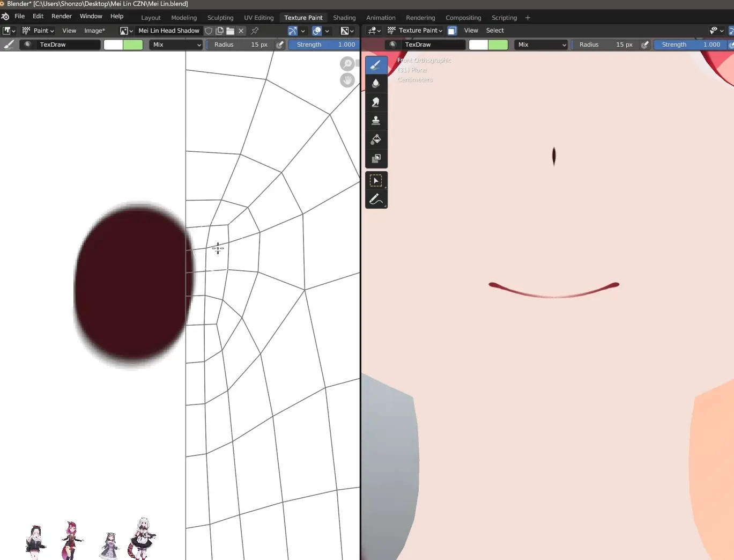Open the Mix blend mode dropdown in viewport

coord(540,45)
